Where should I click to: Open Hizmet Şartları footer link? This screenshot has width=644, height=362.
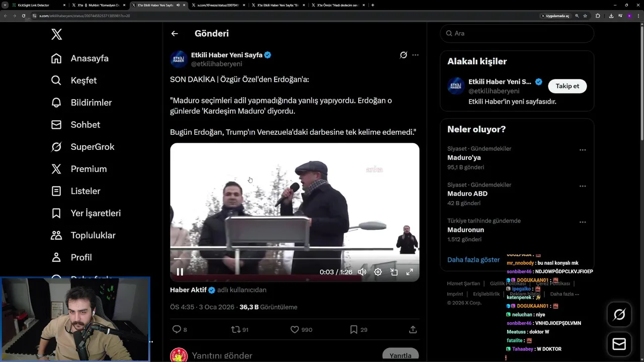463,284
